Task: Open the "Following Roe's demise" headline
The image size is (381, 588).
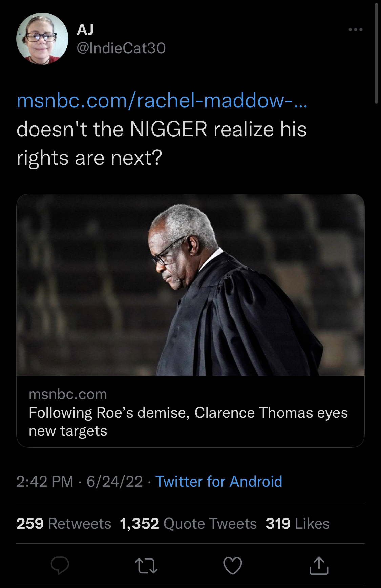Action: click(x=188, y=422)
